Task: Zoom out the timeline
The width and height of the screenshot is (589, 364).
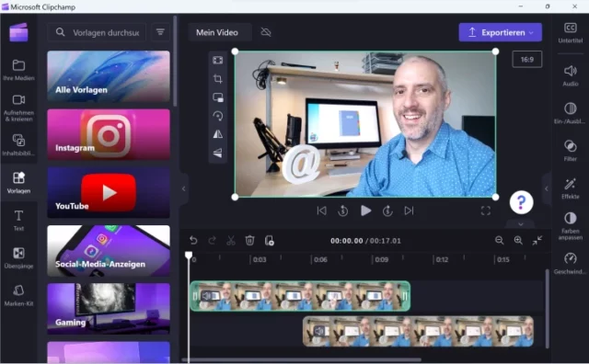Action: pos(499,240)
